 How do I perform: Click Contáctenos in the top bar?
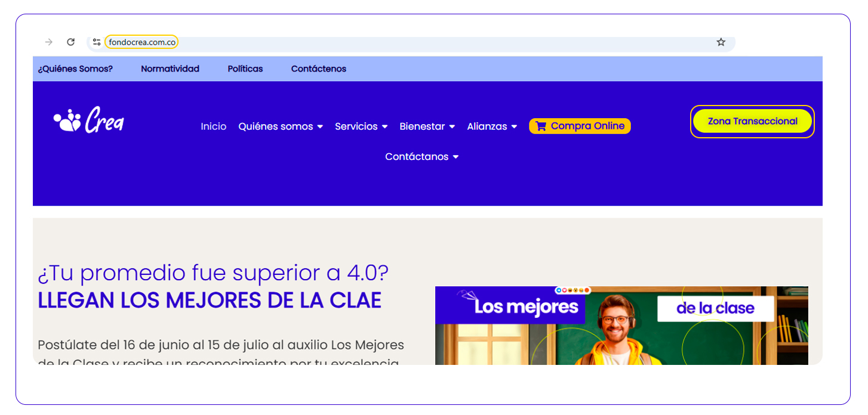point(318,69)
